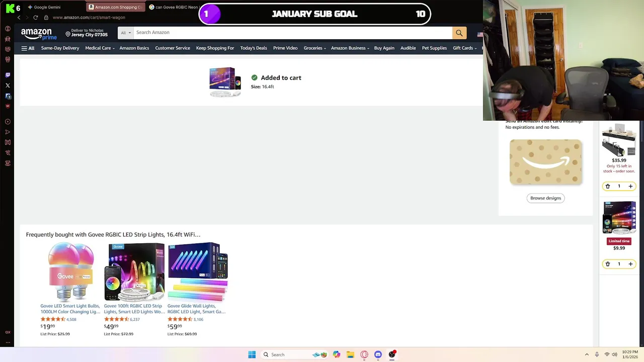This screenshot has height=362, width=644.
Task: Switch to Amazon.com Shopping Cart tab
Action: [115, 7]
